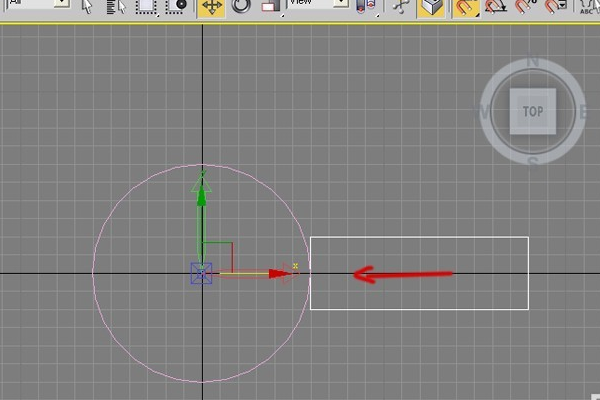Open the Edit Named Selection Sets tool

click(589, 7)
